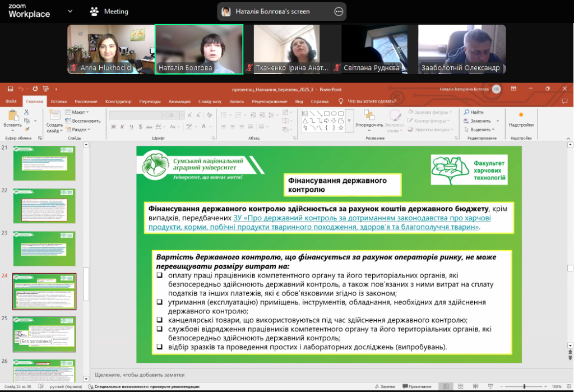Expand the Zoom Workplace chevron menu
This screenshot has height=392, width=574.
[x=70, y=11]
